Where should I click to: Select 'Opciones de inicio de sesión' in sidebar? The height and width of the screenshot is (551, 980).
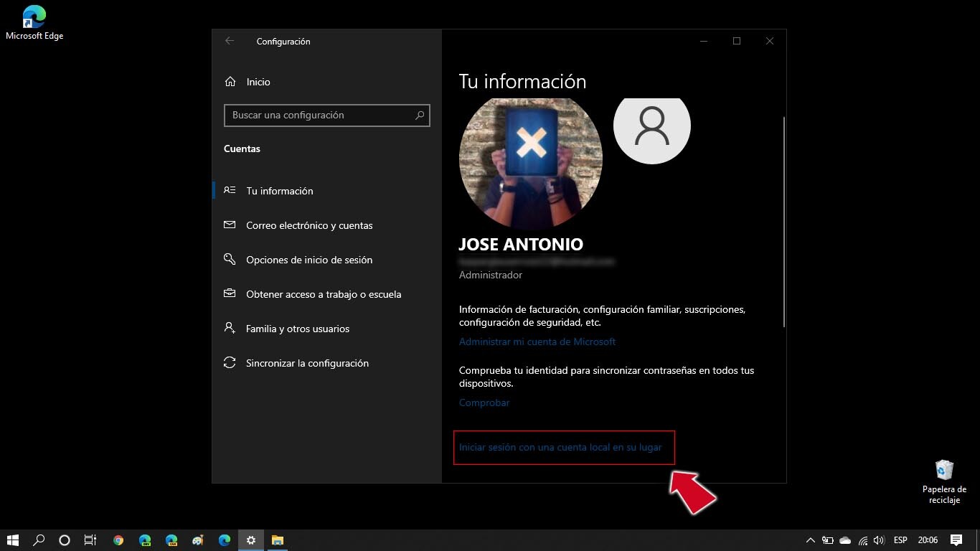point(308,260)
